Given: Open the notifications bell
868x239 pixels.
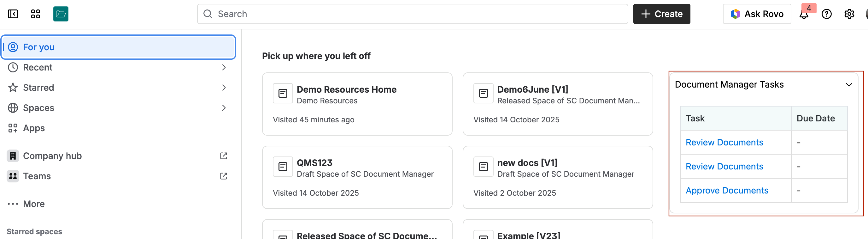Looking at the screenshot, I should click(x=804, y=14).
